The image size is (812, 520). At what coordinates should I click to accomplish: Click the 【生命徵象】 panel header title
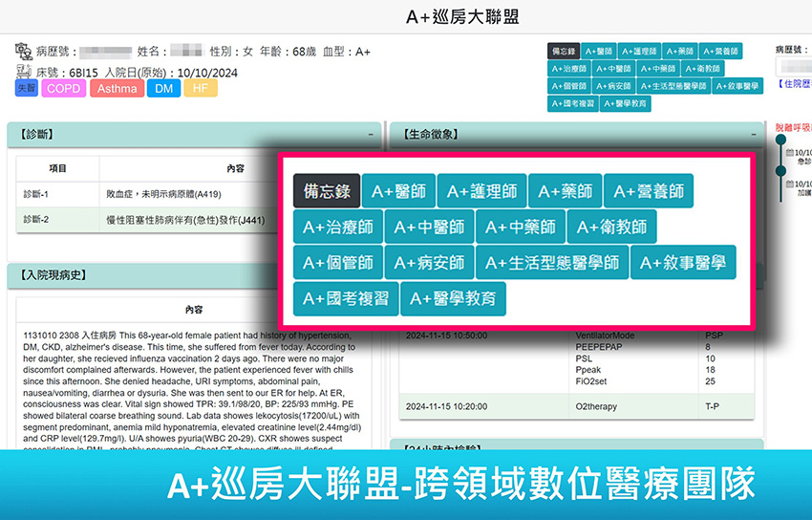431,135
